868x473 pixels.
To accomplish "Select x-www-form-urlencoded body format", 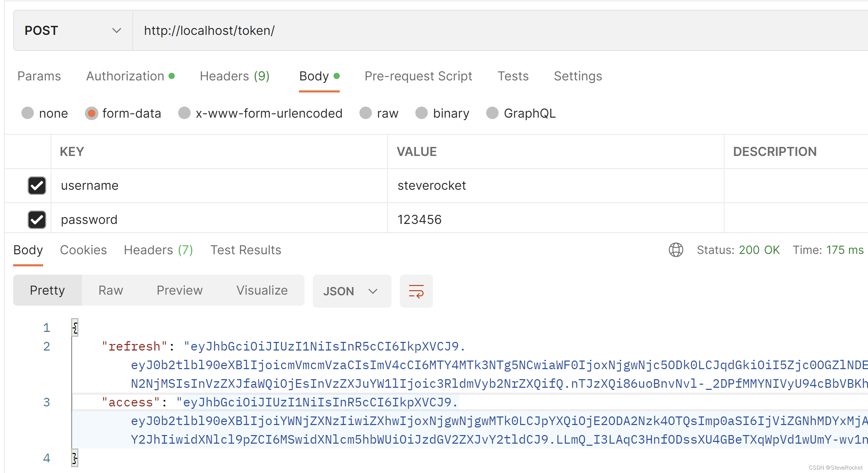I will tap(185, 113).
